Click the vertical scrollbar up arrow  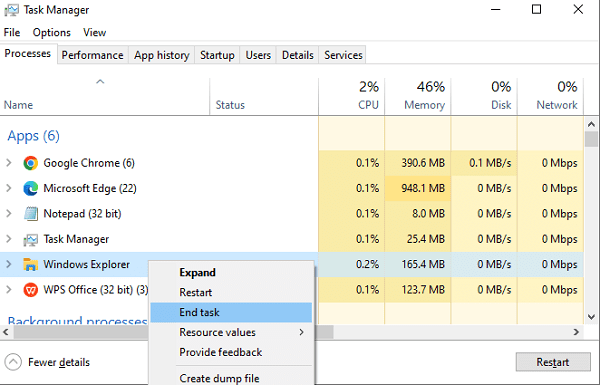coord(591,124)
